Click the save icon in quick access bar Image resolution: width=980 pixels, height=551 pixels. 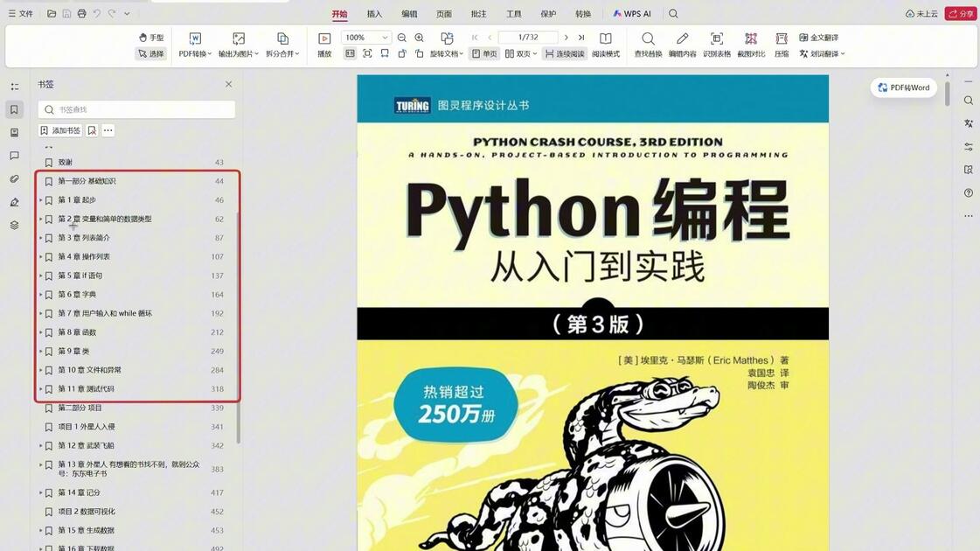(x=66, y=13)
